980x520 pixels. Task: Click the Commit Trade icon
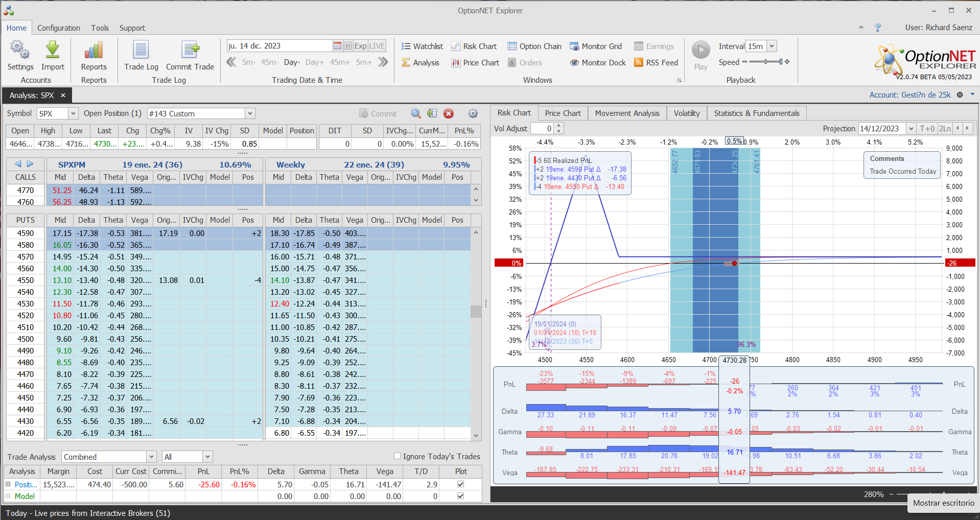(x=190, y=51)
